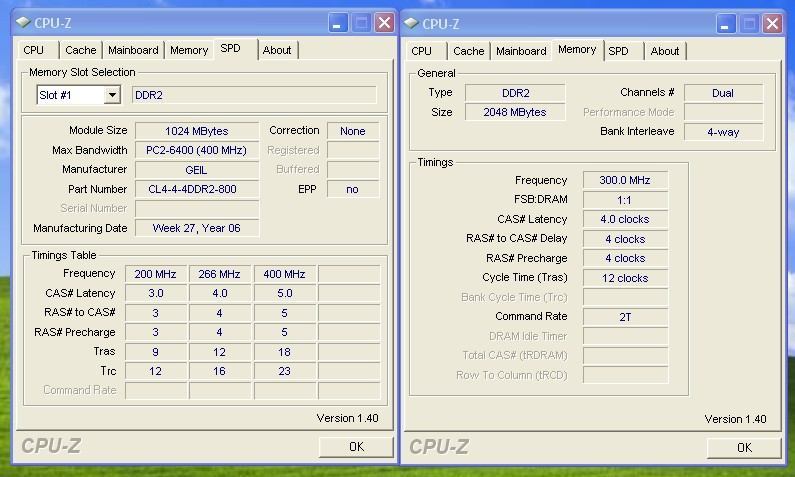Image resolution: width=795 pixels, height=477 pixels.
Task: Click the 266 MHz frequency cell
Action: (220, 274)
